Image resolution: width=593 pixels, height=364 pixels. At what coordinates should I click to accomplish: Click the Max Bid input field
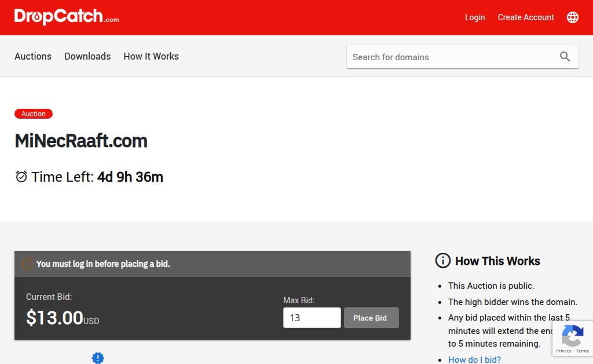(312, 318)
